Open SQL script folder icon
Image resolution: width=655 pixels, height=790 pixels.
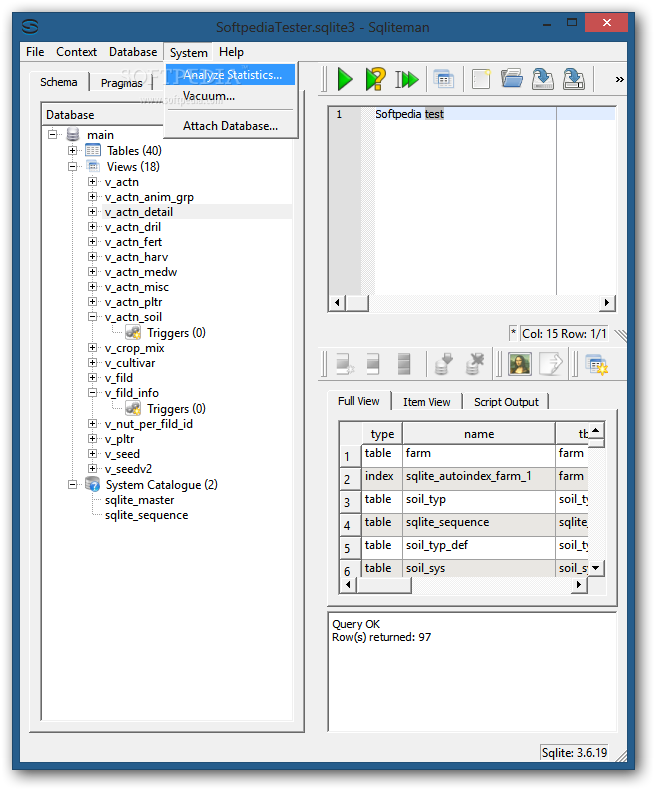pyautogui.click(x=512, y=79)
